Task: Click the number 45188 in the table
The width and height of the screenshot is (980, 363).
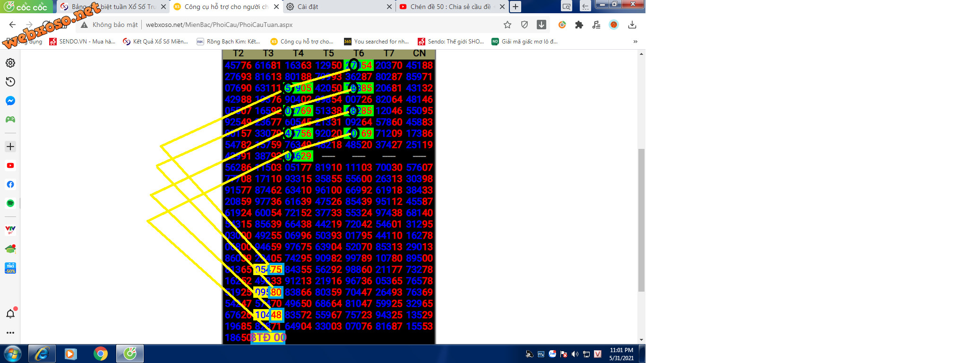Action: coord(419,65)
